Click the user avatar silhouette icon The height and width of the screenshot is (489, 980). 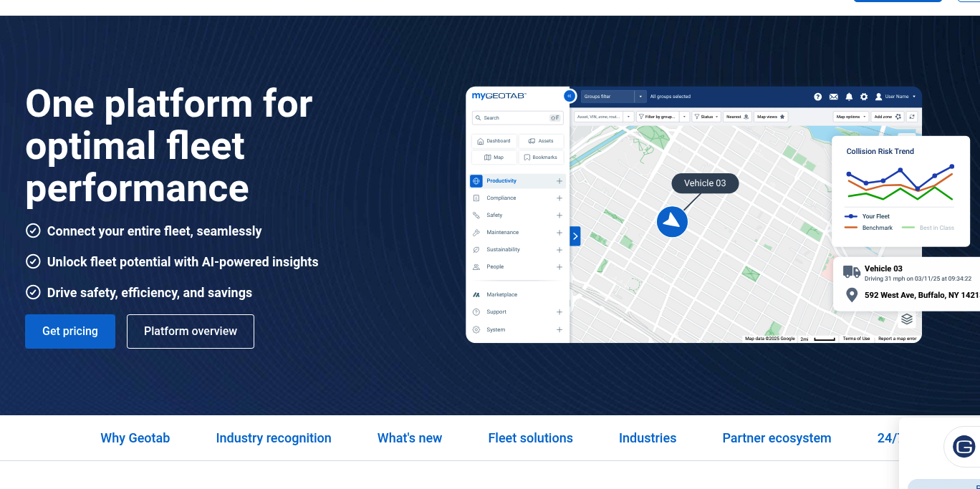[x=878, y=97]
